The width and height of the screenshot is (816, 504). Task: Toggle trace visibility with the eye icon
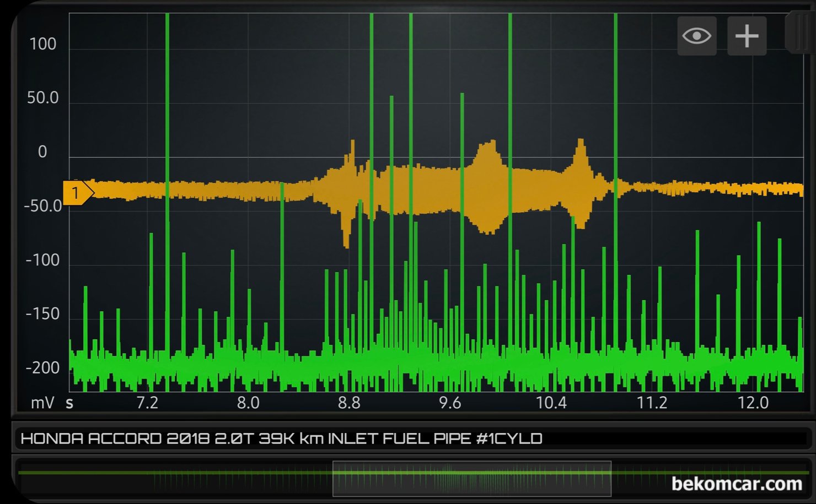point(696,36)
